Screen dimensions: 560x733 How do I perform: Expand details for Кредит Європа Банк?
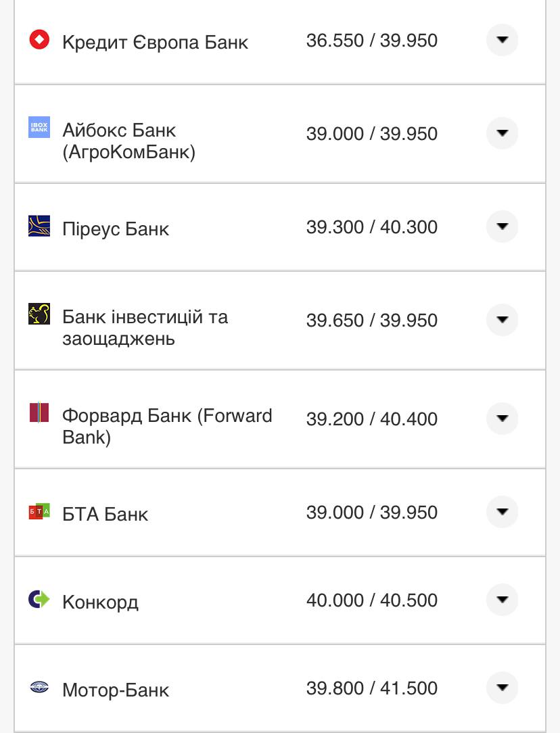click(501, 41)
